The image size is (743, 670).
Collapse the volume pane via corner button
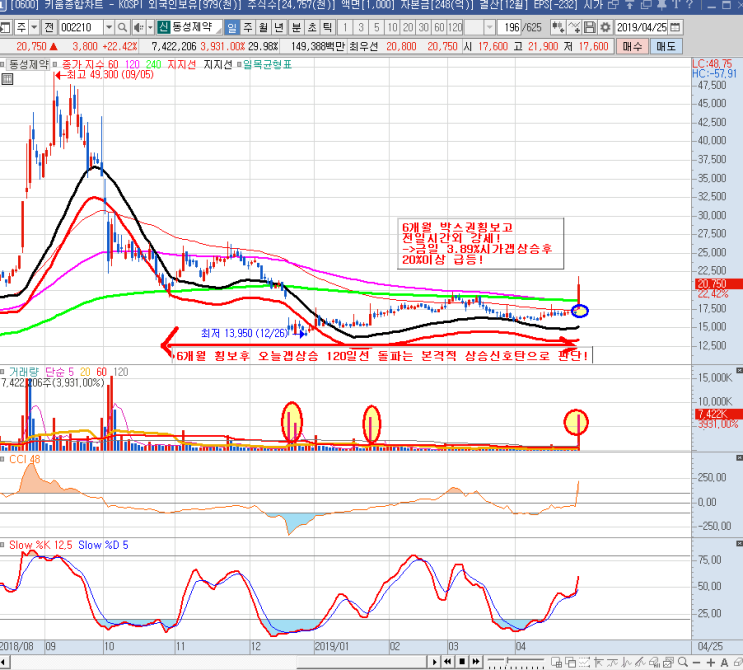(739, 370)
